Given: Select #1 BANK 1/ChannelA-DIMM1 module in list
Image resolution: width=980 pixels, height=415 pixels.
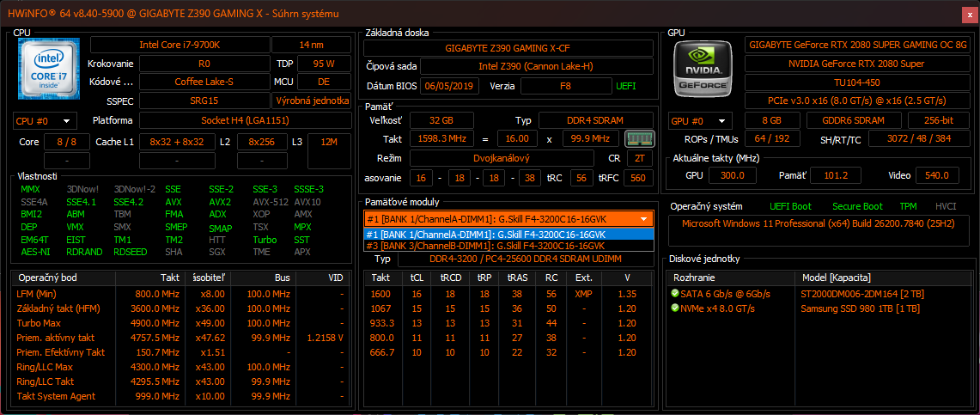Looking at the screenshot, I should point(508,235).
